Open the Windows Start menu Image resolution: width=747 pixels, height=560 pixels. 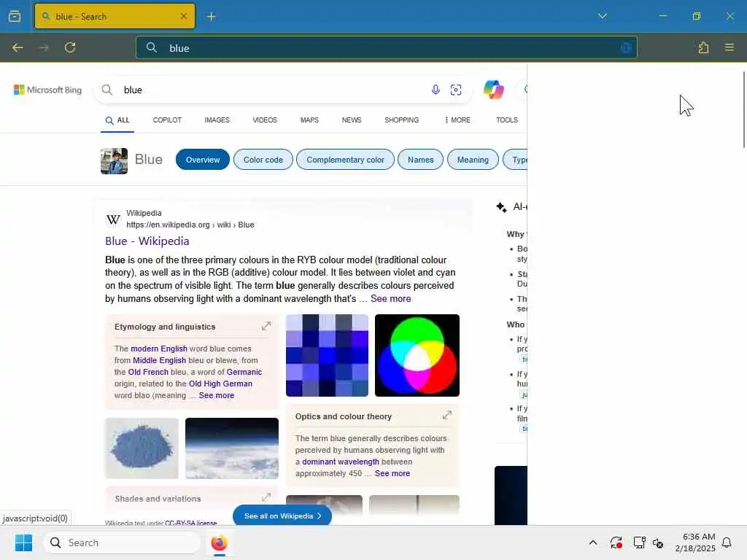pyautogui.click(x=23, y=542)
